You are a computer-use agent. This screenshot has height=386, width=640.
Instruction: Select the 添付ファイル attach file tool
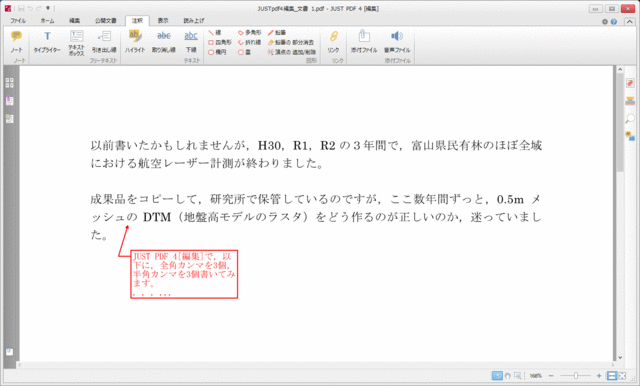pos(364,42)
